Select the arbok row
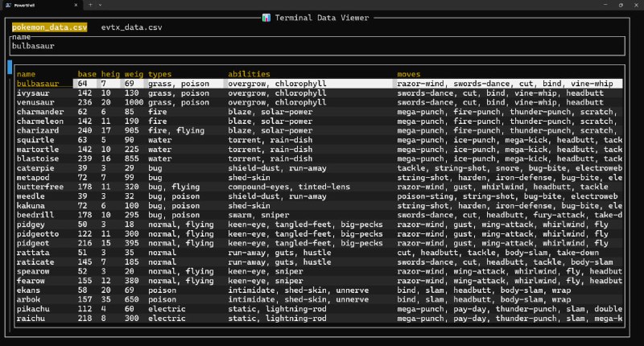644x346 pixels. [x=320, y=299]
